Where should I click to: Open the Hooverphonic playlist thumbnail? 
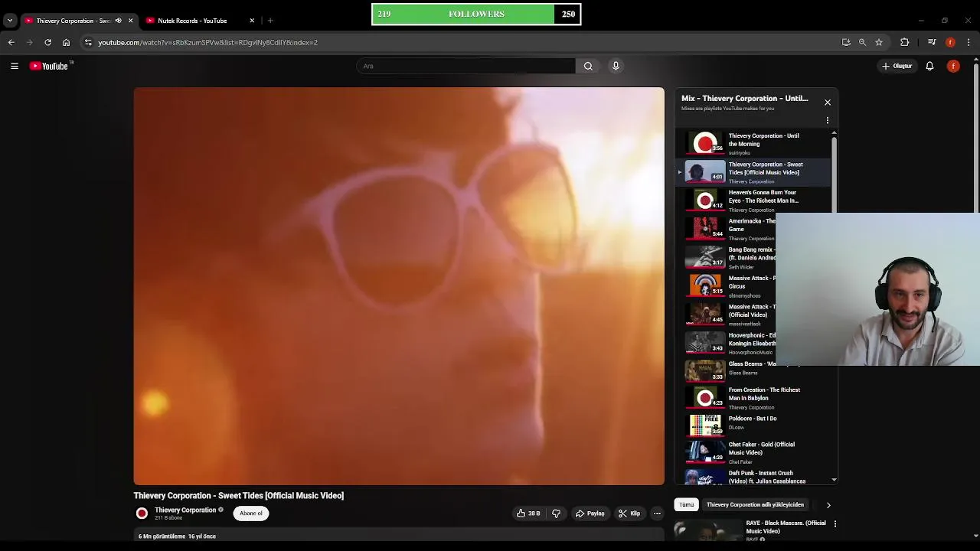coord(704,342)
